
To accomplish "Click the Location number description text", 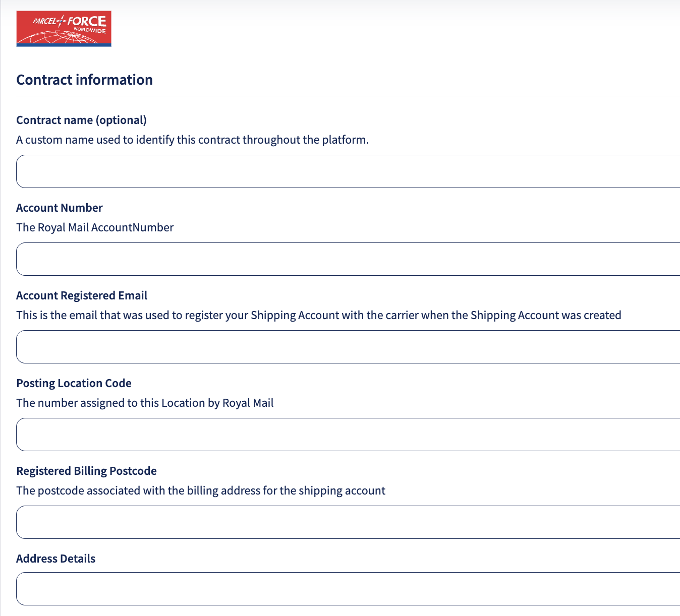I will coord(145,403).
